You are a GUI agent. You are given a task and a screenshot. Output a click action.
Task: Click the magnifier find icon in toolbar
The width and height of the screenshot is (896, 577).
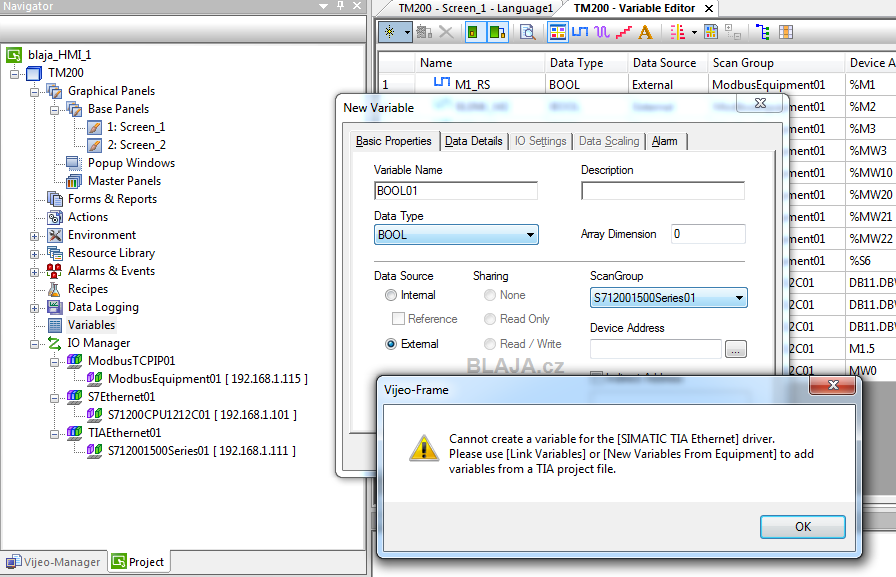coord(527,32)
